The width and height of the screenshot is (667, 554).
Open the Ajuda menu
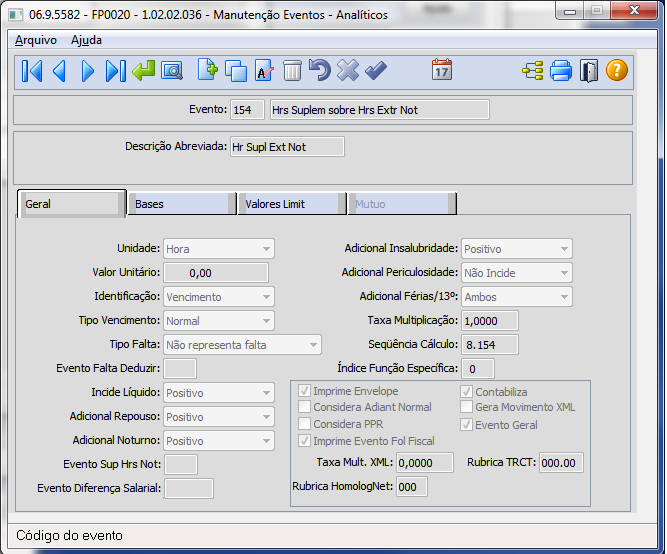coord(86,40)
